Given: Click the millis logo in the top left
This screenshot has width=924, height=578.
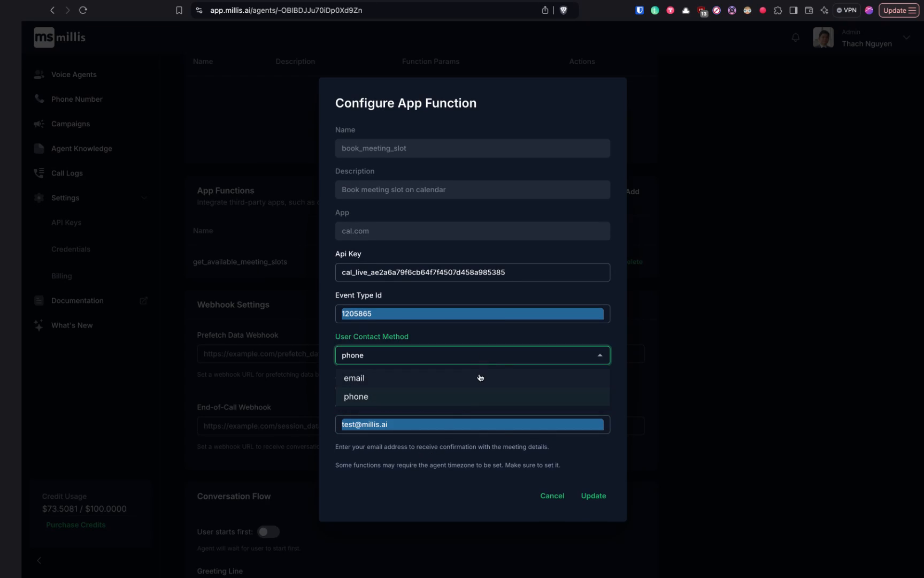Looking at the screenshot, I should [x=59, y=37].
